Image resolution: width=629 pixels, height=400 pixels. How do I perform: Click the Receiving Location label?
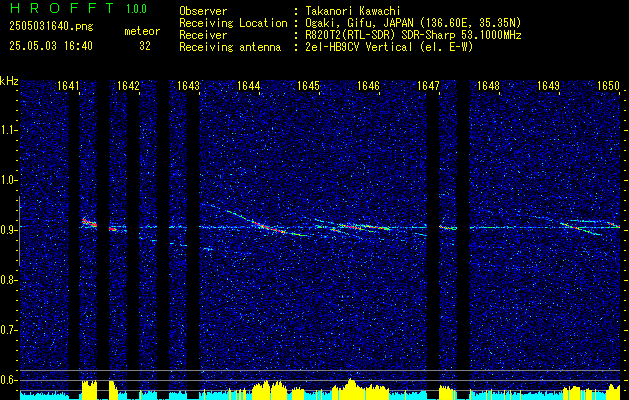point(233,23)
